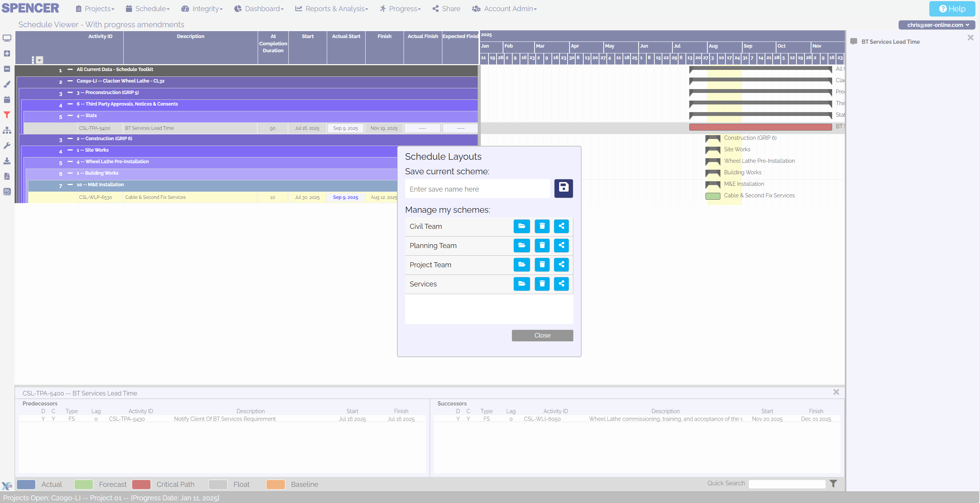Viewport: 980px width, 503px height.
Task: Click the Enter save name here field
Action: (477, 189)
